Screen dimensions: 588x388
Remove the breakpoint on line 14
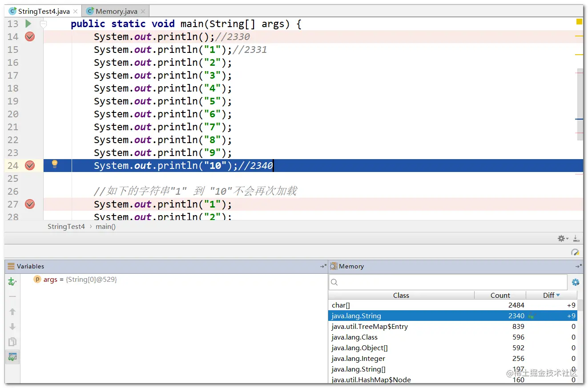click(30, 37)
